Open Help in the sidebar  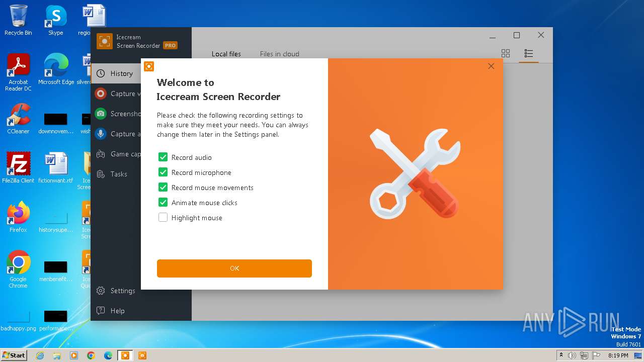[141, 311]
